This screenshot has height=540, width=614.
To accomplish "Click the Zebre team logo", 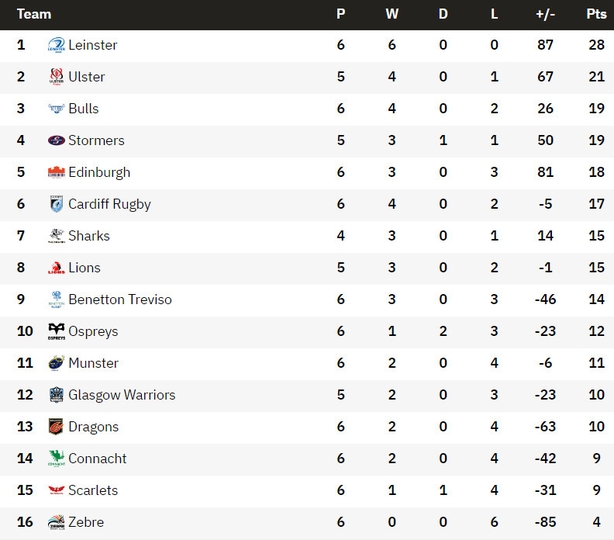I will point(56,522).
